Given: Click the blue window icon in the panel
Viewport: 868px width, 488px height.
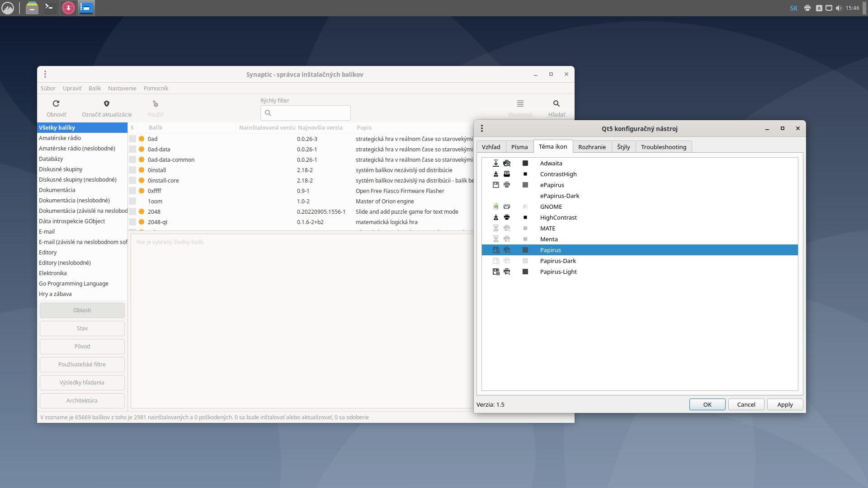Looking at the screenshot, I should pyautogui.click(x=86, y=8).
